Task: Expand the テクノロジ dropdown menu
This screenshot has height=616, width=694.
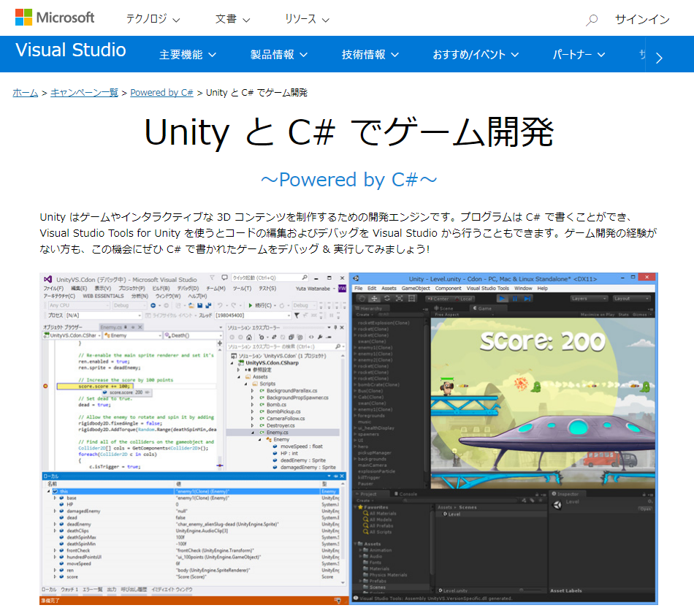Action: (153, 20)
